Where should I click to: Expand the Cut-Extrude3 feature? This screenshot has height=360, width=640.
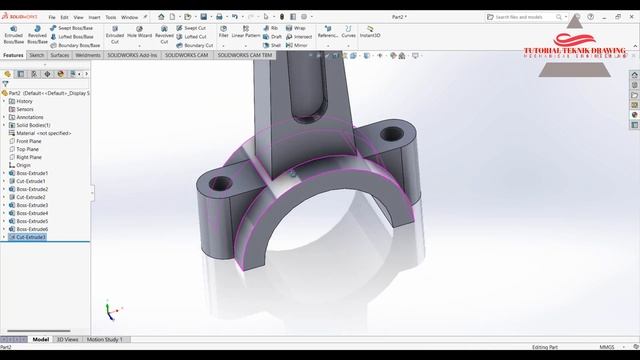point(4,237)
